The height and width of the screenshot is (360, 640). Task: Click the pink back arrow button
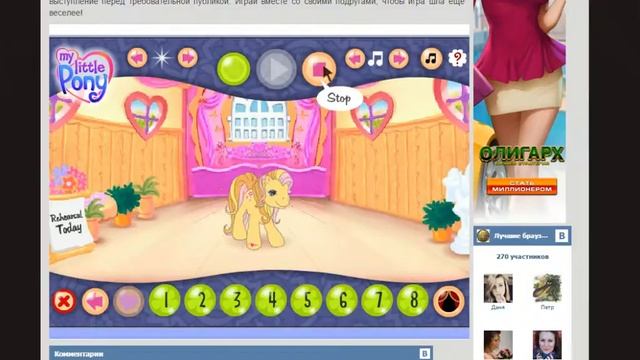(95, 302)
